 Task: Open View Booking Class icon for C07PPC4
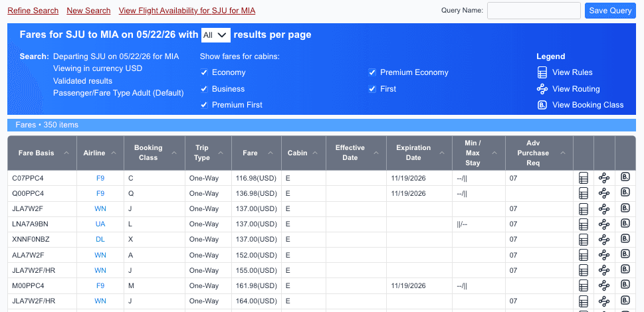[x=625, y=177]
